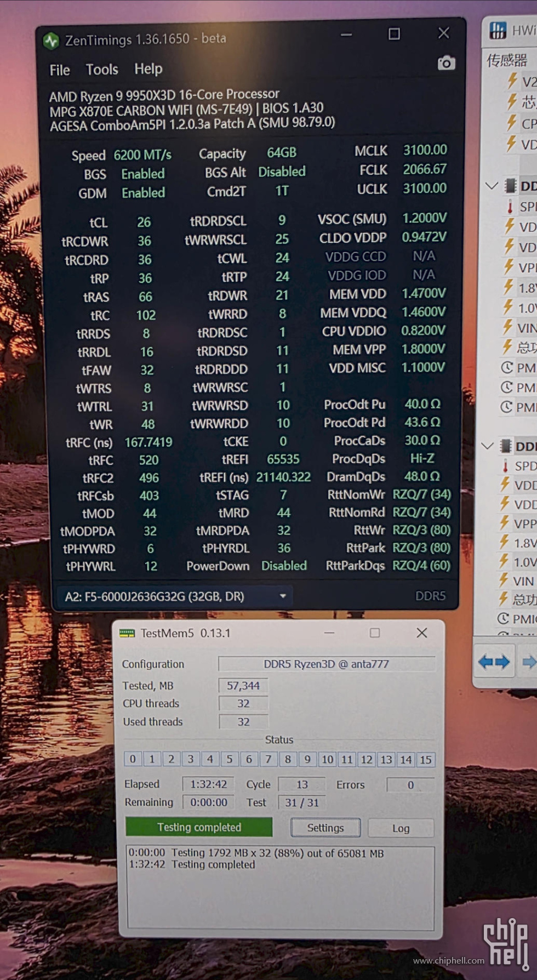Click status thread box 10 in TestMem5
Screen dimensions: 537x980
[x=328, y=760]
